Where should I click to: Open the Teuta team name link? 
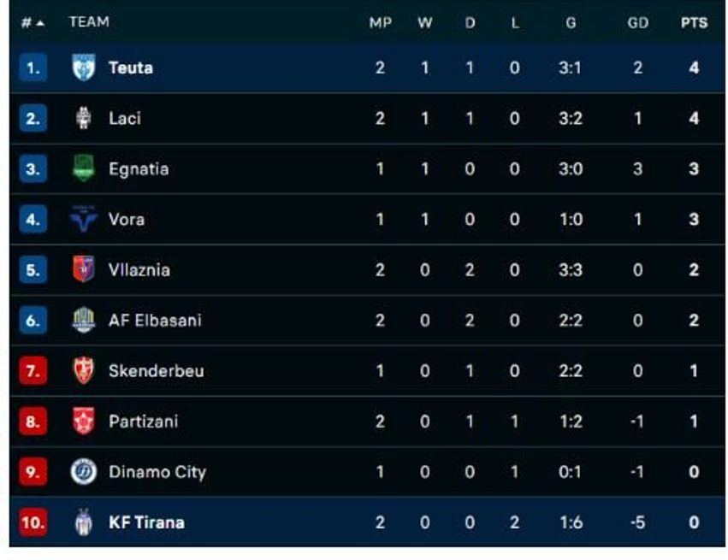coord(131,68)
